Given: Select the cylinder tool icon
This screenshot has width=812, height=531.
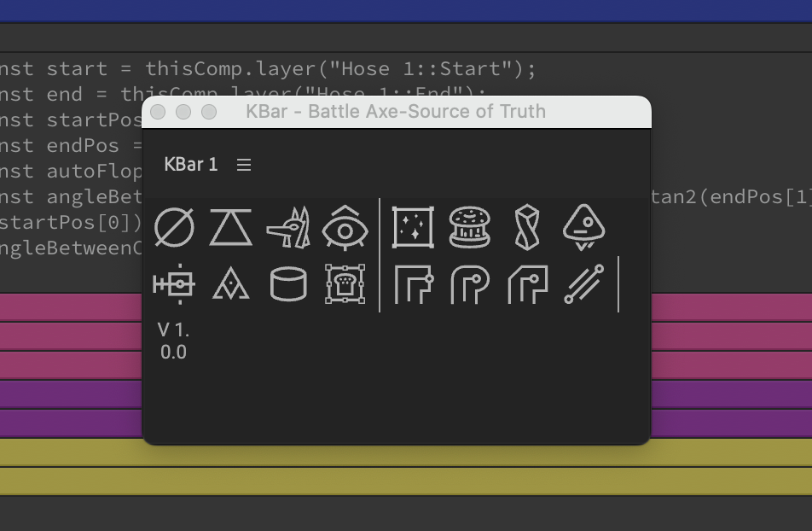Looking at the screenshot, I should pyautogui.click(x=288, y=284).
